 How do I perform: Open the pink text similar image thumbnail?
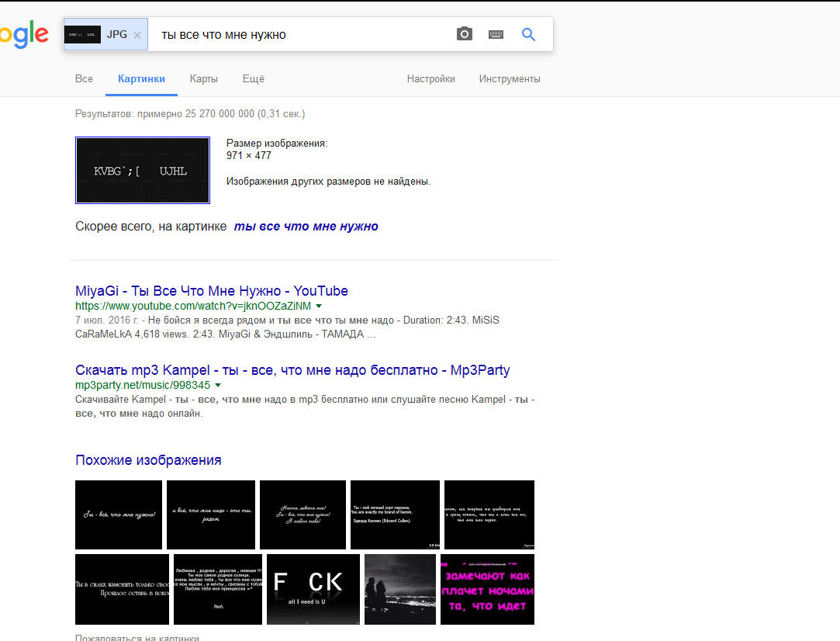coord(488,590)
